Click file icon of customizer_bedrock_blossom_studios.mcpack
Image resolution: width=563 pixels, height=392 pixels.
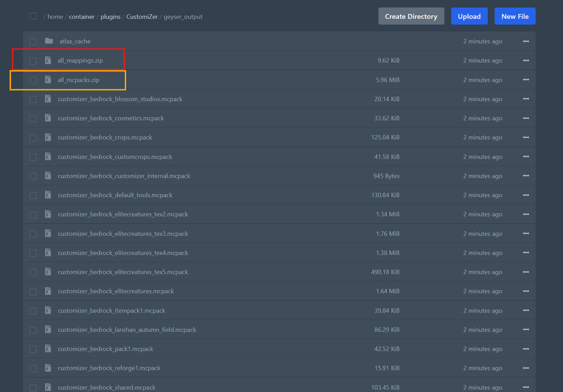click(48, 99)
